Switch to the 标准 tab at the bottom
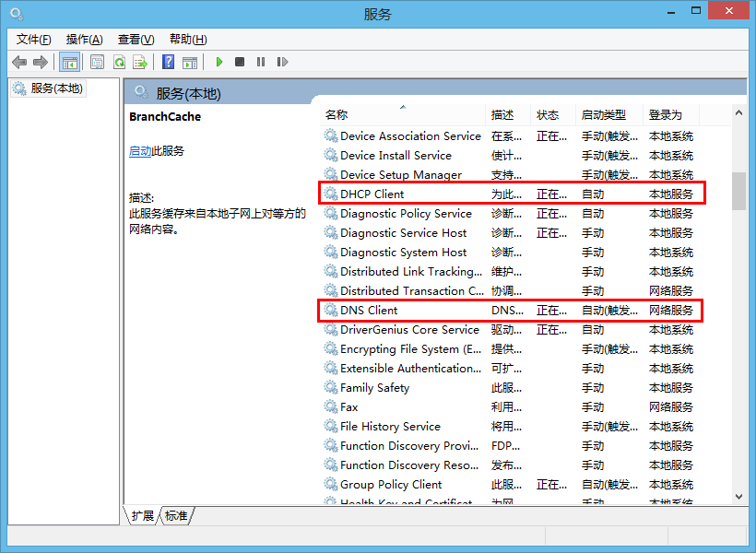The width and height of the screenshot is (756, 553). point(176,516)
